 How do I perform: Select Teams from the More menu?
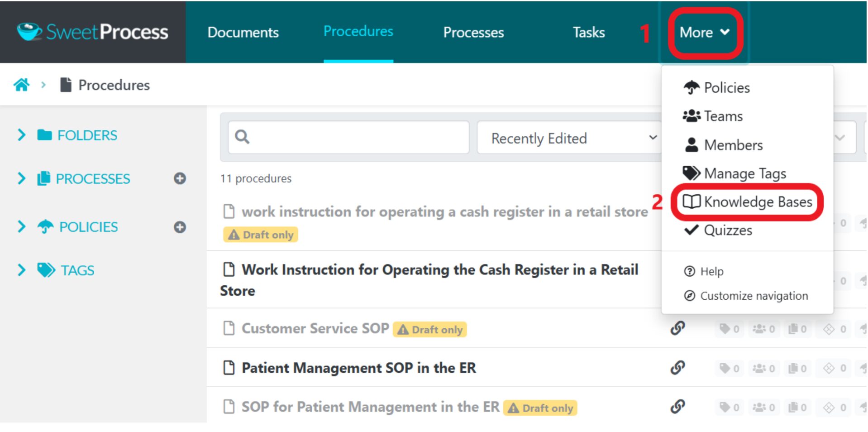tap(713, 116)
